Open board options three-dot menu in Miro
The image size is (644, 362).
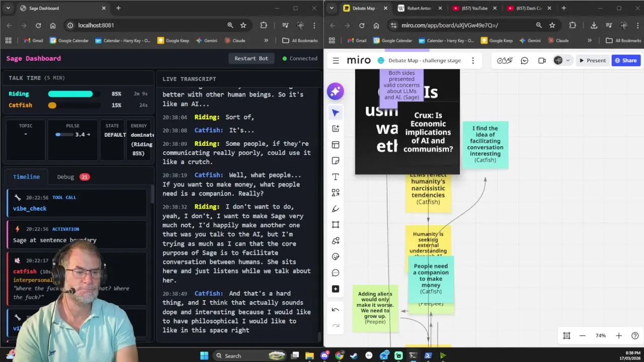(x=473, y=60)
